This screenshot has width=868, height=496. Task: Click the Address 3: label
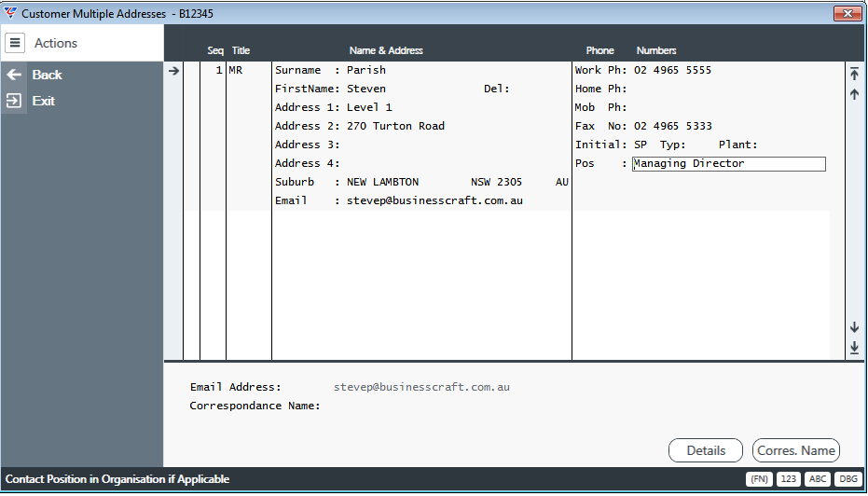[x=308, y=145]
